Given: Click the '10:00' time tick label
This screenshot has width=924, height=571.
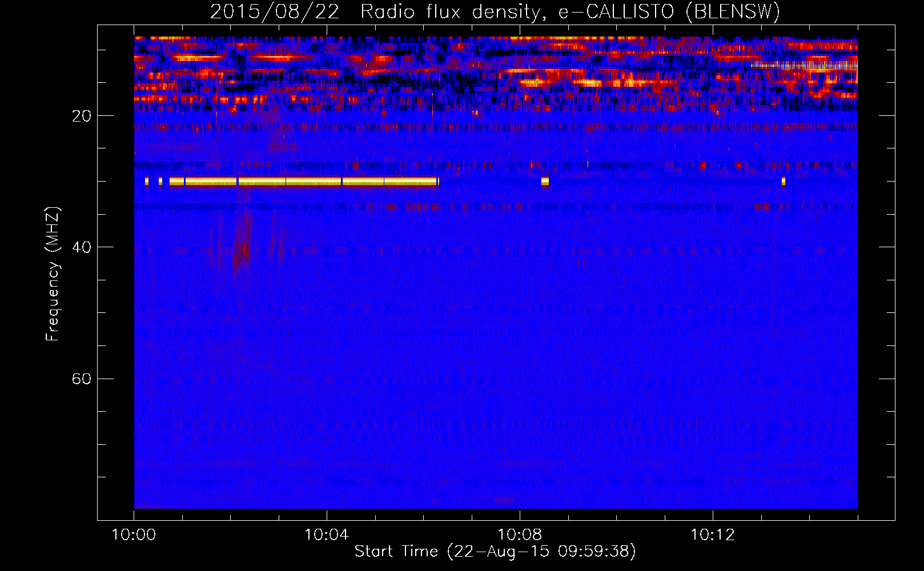Looking at the screenshot, I should (134, 534).
